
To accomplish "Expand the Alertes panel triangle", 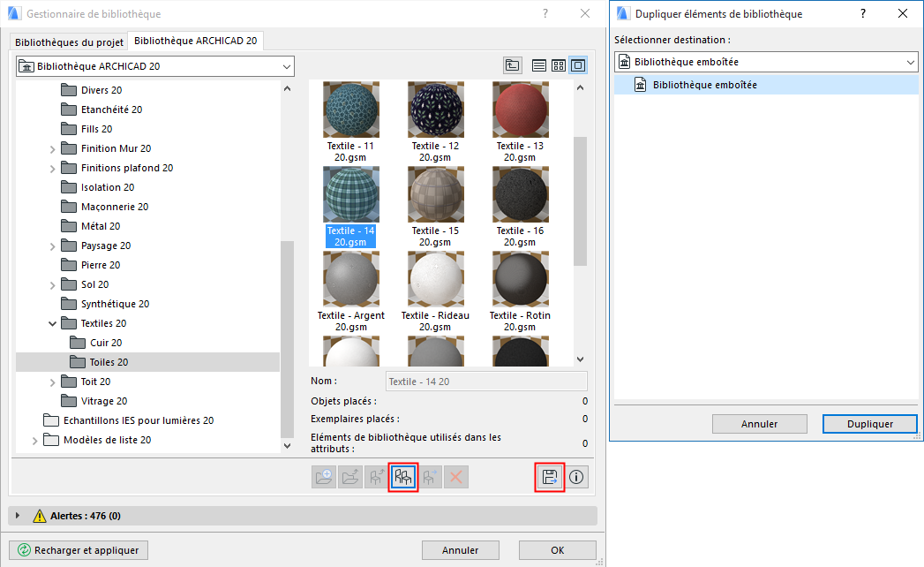I will coord(18,516).
